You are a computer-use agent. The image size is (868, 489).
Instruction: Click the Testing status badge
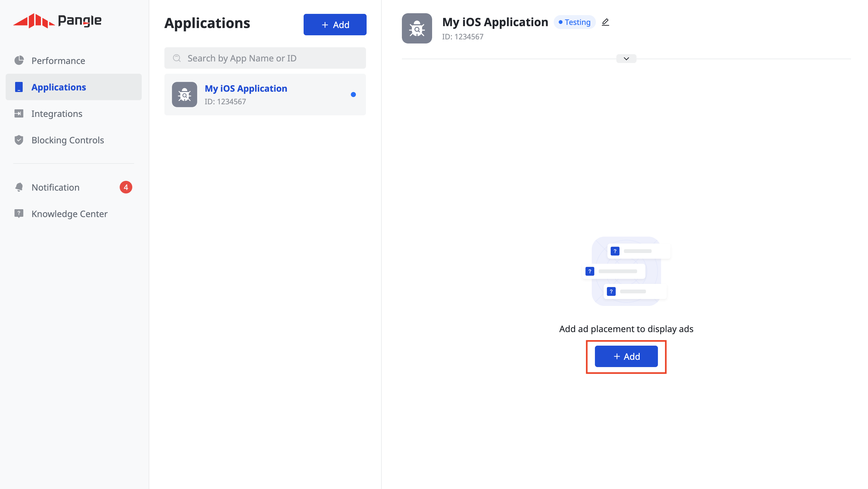point(574,22)
